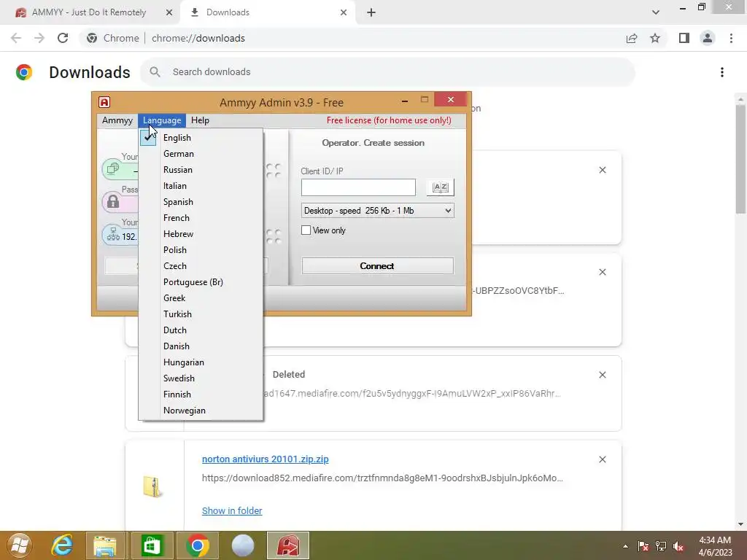Click the norton zip file icon

pos(152,486)
